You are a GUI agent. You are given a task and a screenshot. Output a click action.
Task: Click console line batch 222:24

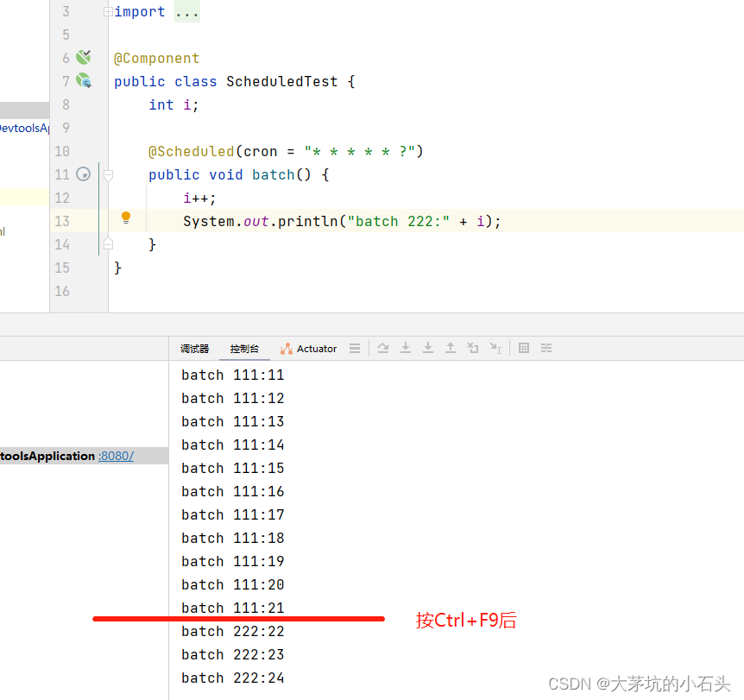pyautogui.click(x=232, y=678)
